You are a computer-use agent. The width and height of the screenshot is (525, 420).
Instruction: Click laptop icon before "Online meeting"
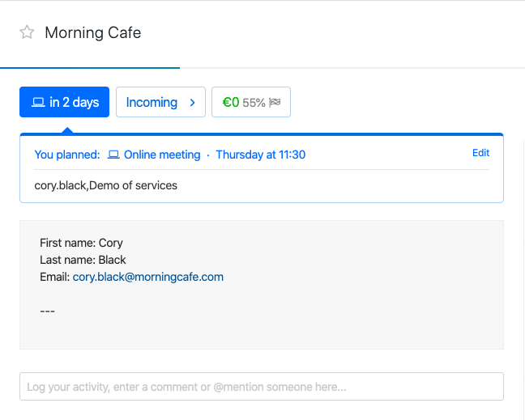113,155
